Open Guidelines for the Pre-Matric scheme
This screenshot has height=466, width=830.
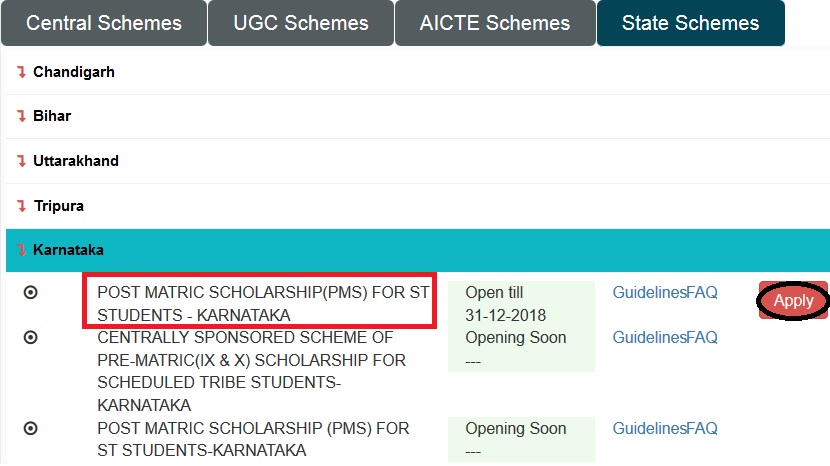click(648, 338)
